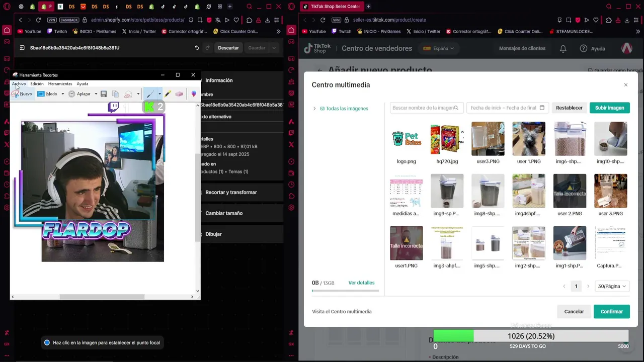Open the Opera sidebar home icon on far left

click(7, 31)
